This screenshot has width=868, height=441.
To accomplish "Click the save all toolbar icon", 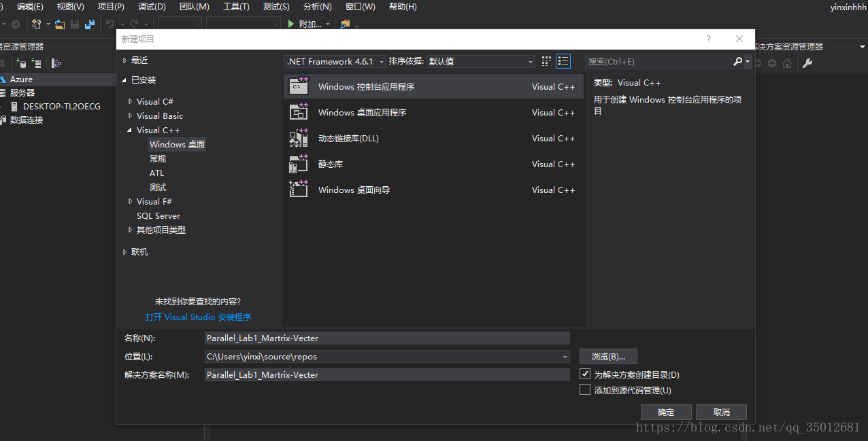I will [89, 24].
